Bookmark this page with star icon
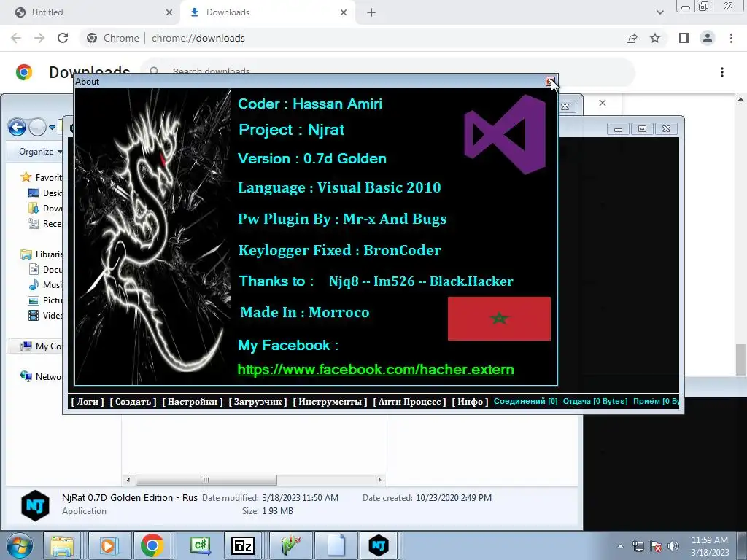 pyautogui.click(x=655, y=38)
